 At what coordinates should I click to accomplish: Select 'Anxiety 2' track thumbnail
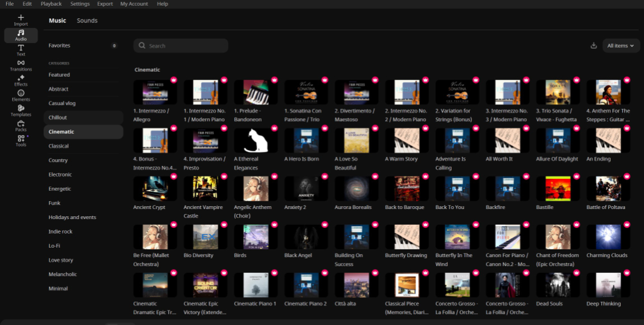pyautogui.click(x=306, y=189)
